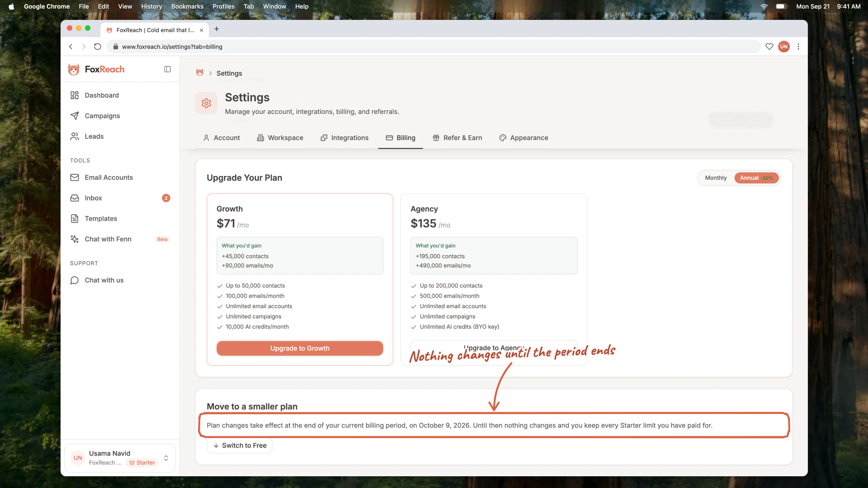Expand the Usama Navid workspace switcher
Image resolution: width=868 pixels, height=488 pixels.
click(x=120, y=458)
